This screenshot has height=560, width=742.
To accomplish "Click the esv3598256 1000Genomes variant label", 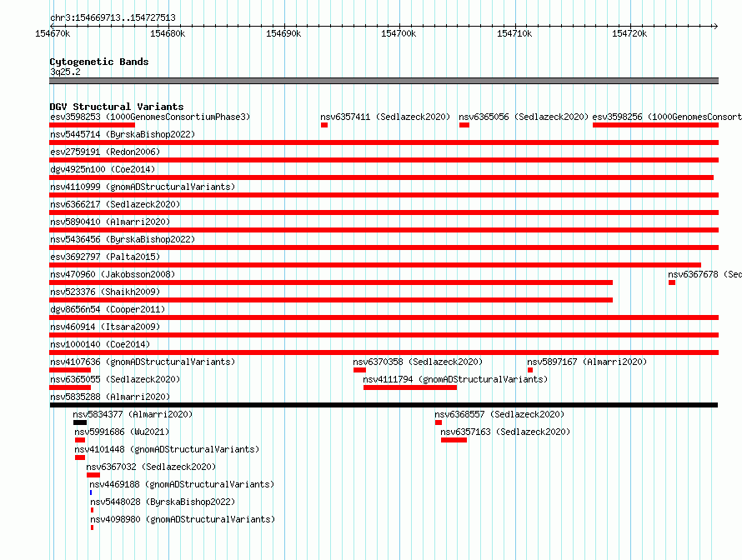I will 667,117.
